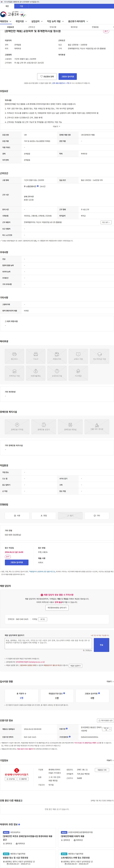Jump to the 복리후생 section tab
This screenshot has width=114, height=868.
point(74,27)
